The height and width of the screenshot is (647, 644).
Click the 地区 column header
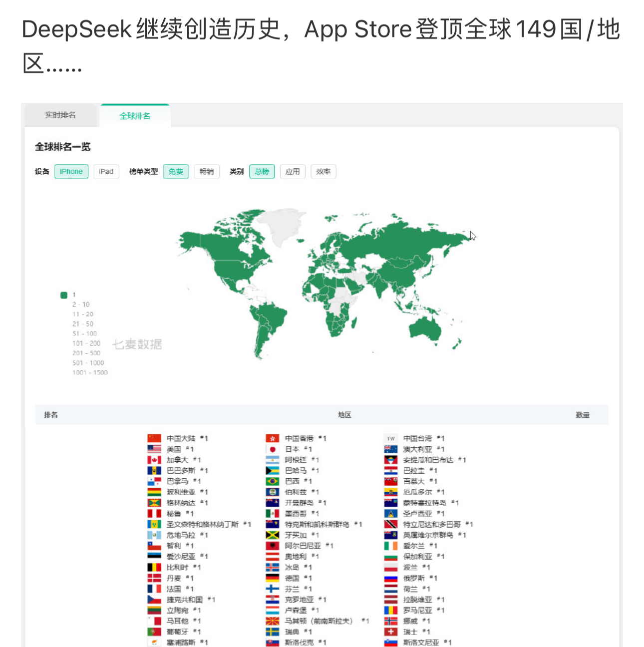(344, 415)
